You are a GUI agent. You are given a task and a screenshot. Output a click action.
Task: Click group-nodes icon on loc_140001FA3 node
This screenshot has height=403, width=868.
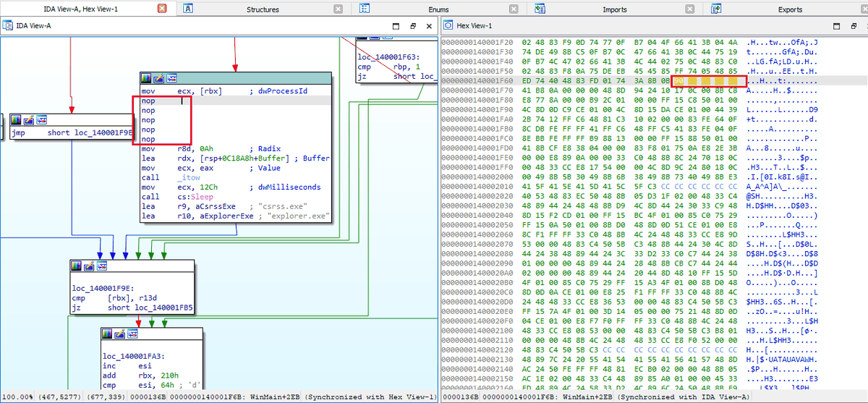132,334
